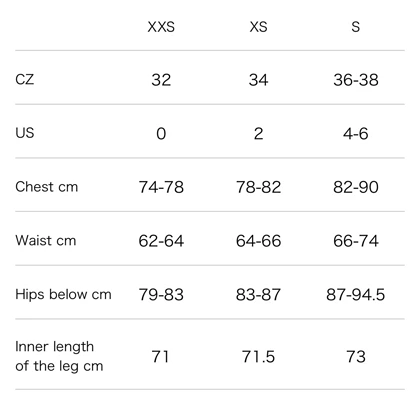
Task: Select the US size value 4-6
Action: point(356,134)
